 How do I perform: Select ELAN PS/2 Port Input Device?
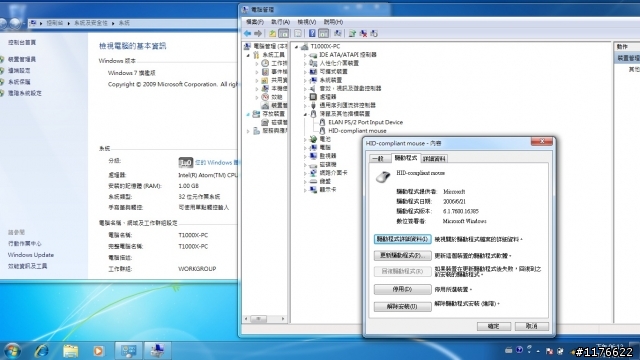[365, 122]
